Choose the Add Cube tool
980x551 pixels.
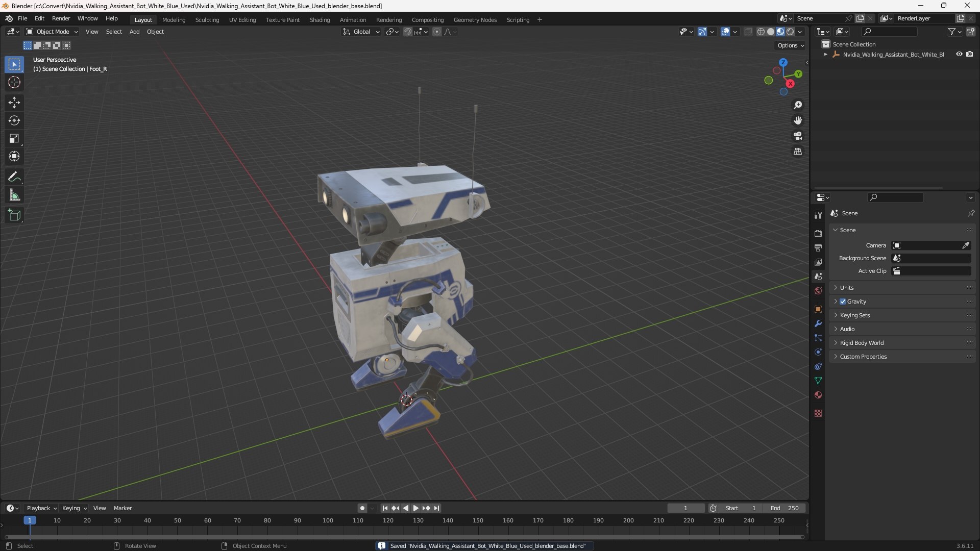tap(14, 215)
